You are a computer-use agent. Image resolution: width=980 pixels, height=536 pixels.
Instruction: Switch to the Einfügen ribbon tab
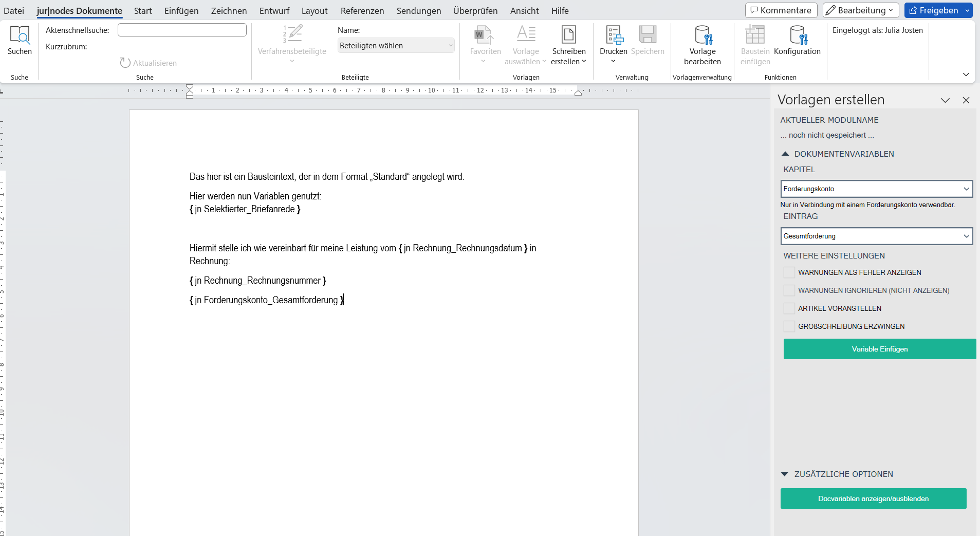[181, 11]
